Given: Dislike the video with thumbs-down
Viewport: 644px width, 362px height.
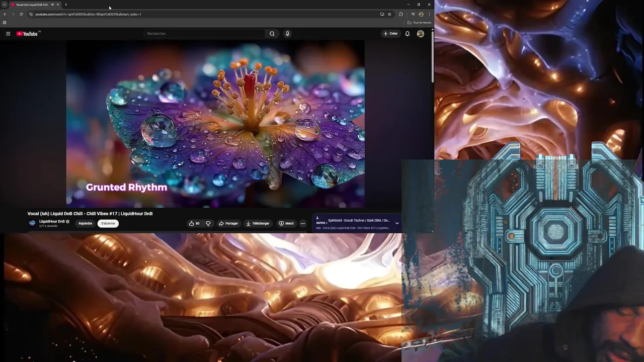Looking at the screenshot, I should point(208,223).
